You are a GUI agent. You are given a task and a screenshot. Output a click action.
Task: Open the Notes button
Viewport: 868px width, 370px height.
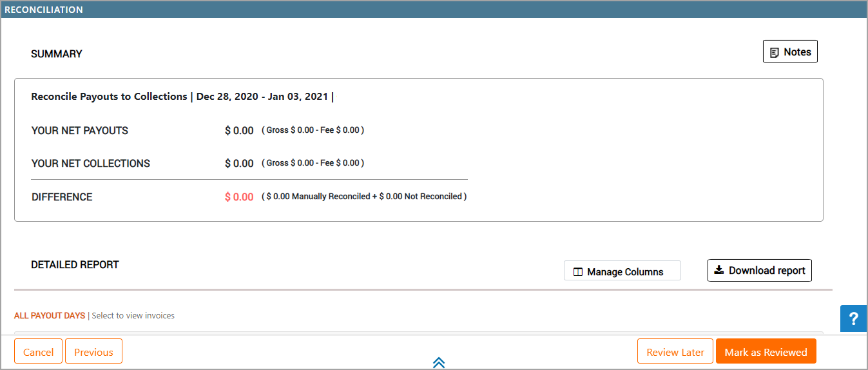(x=790, y=52)
